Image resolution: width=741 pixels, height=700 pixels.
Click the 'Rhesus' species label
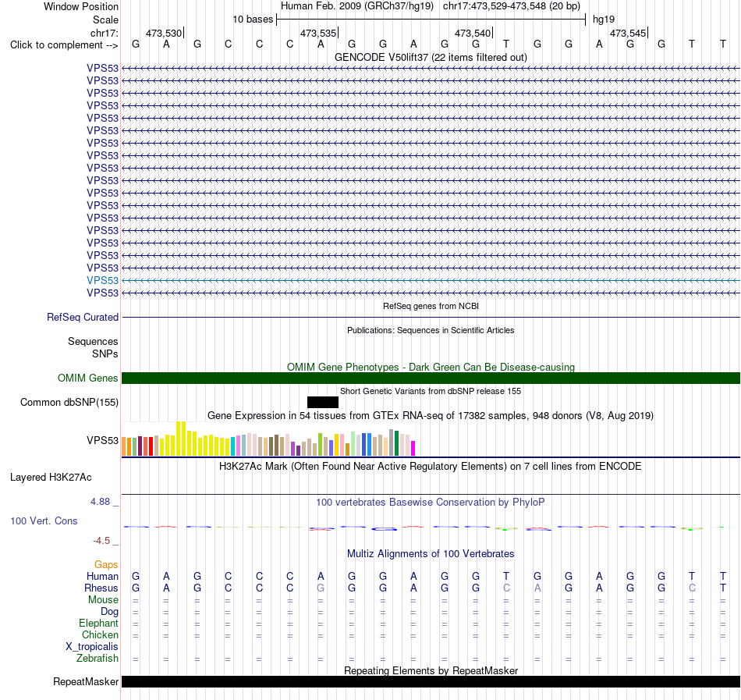pos(101,588)
